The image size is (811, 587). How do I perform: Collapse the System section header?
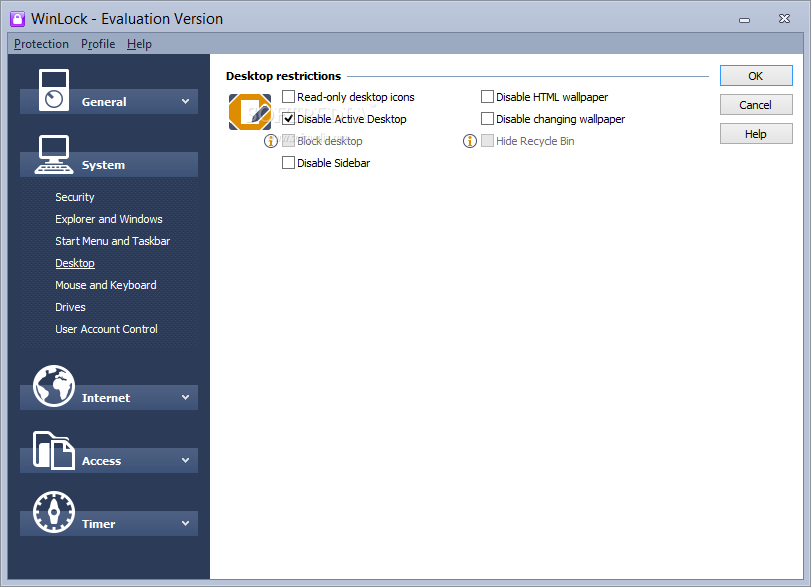click(x=109, y=164)
